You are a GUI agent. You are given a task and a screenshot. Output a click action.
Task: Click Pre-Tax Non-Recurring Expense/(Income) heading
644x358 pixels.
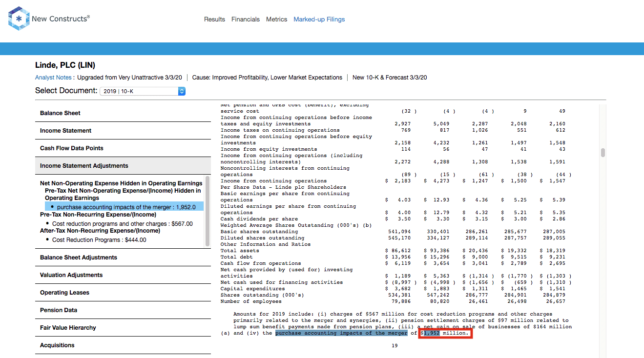[x=98, y=215]
